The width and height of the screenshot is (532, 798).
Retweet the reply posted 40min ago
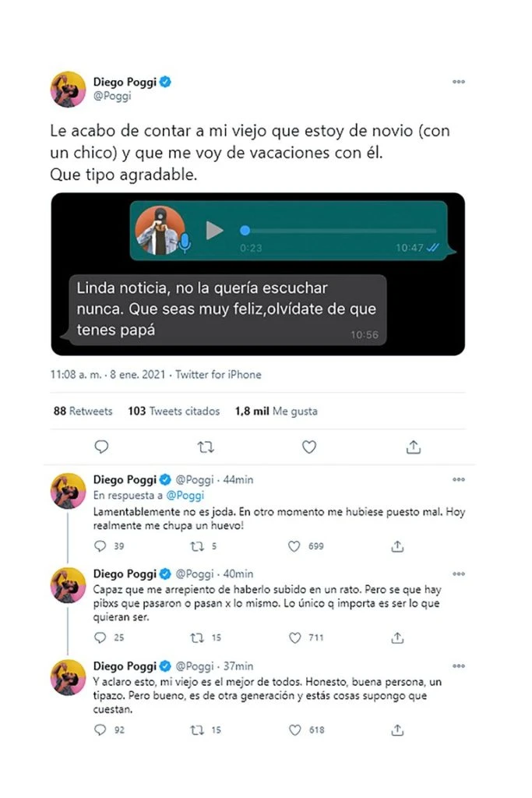tap(196, 638)
